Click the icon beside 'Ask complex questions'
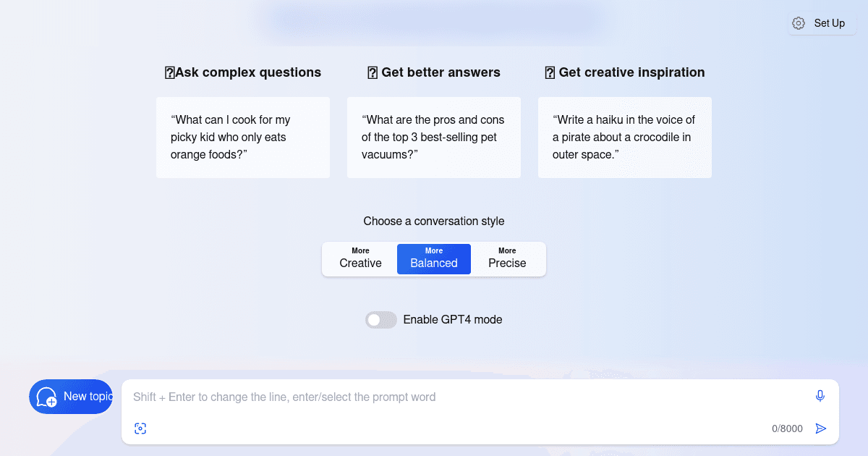868x456 pixels. [x=169, y=72]
